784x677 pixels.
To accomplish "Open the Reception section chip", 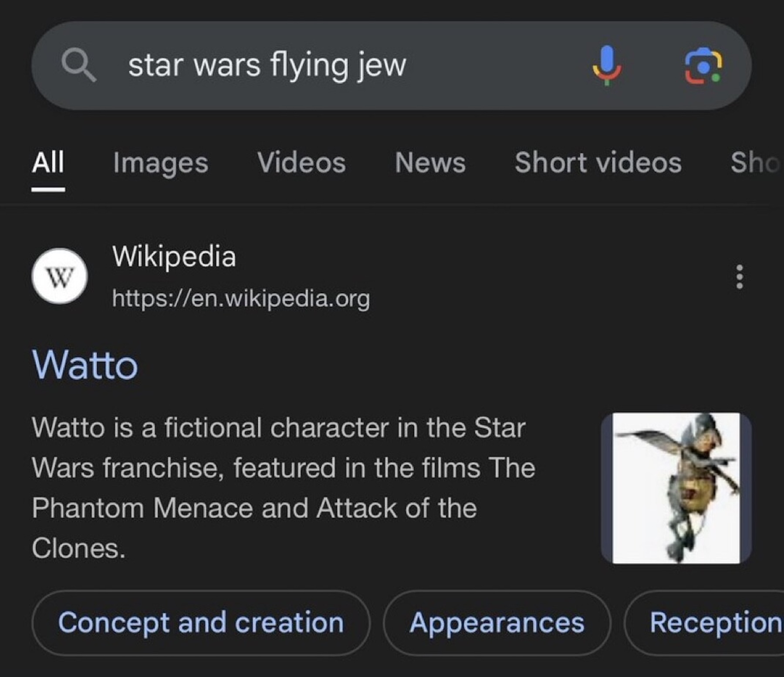I will (714, 623).
